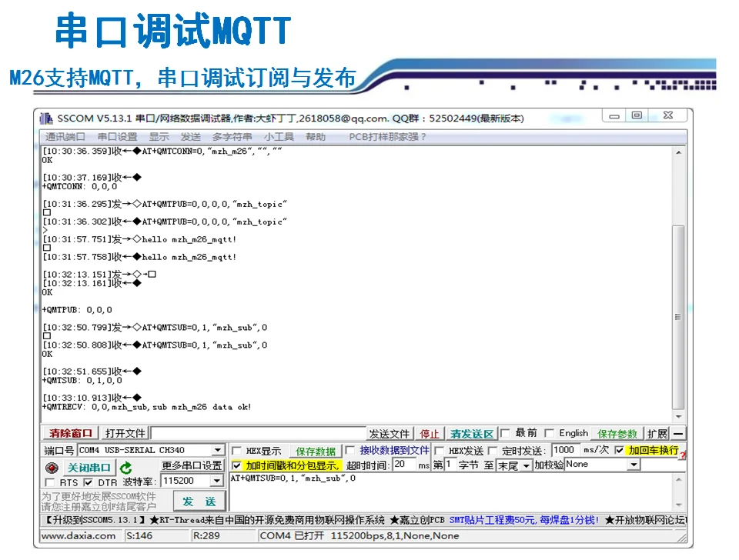The image size is (739, 560).
Task: Click the 清除窗口 button
Action: click(x=71, y=433)
